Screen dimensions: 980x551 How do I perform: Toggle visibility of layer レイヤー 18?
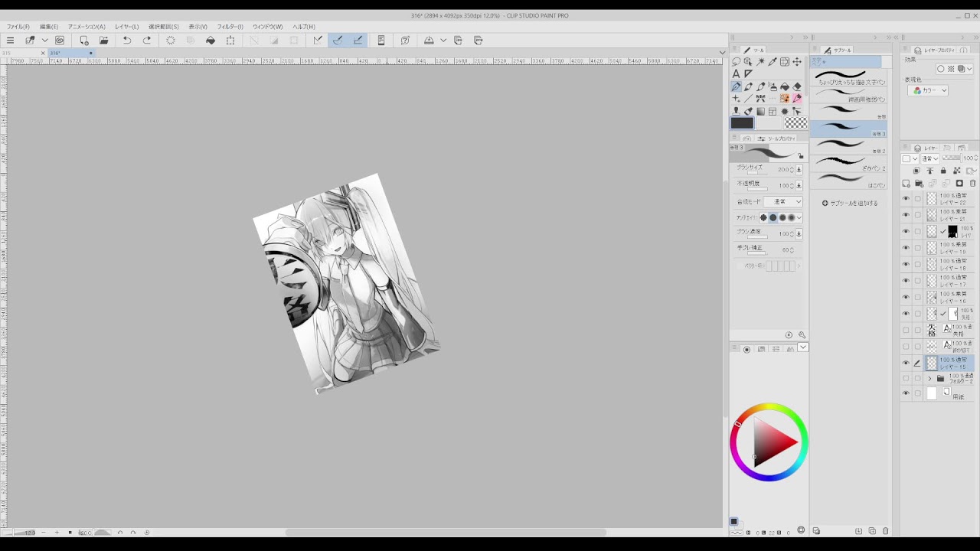coord(906,264)
